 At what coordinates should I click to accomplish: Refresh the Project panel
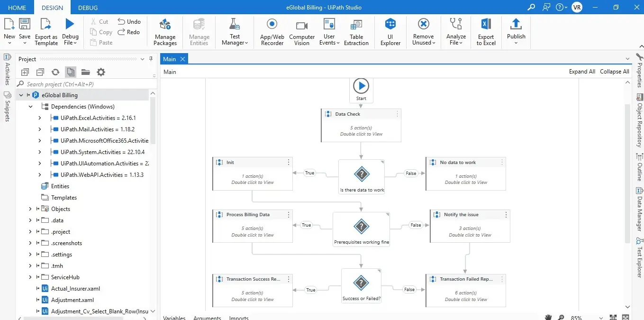(x=55, y=72)
